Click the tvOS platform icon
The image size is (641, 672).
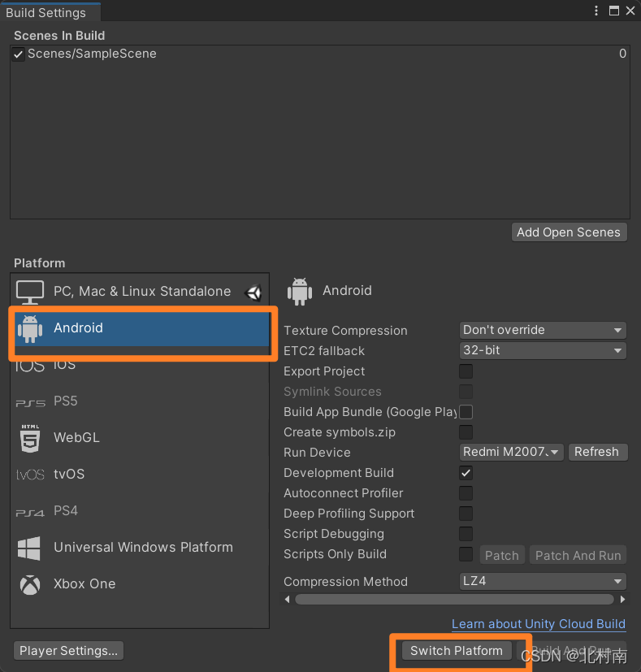(x=30, y=475)
